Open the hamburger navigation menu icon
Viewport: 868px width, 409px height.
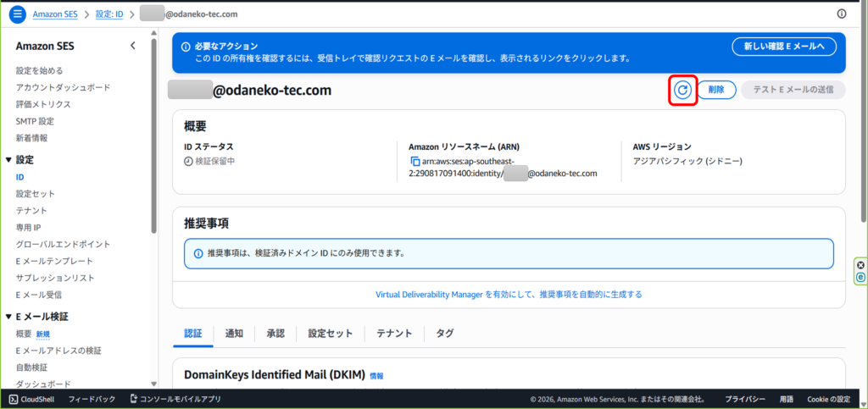tap(17, 14)
